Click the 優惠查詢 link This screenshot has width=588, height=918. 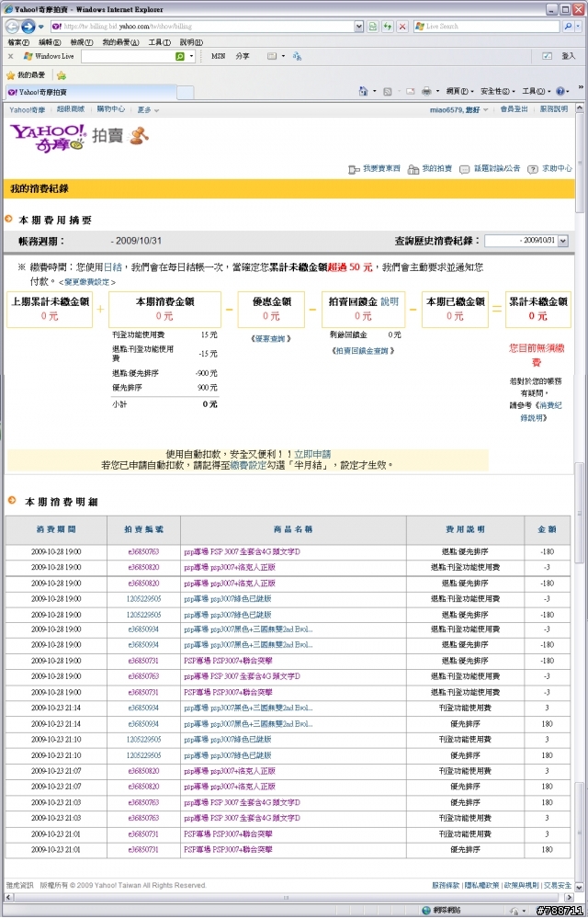(x=270, y=339)
